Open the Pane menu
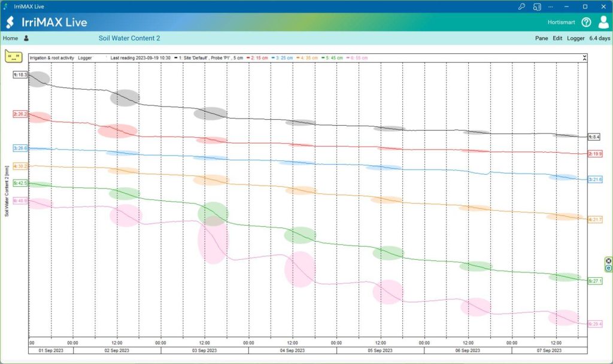 click(541, 38)
